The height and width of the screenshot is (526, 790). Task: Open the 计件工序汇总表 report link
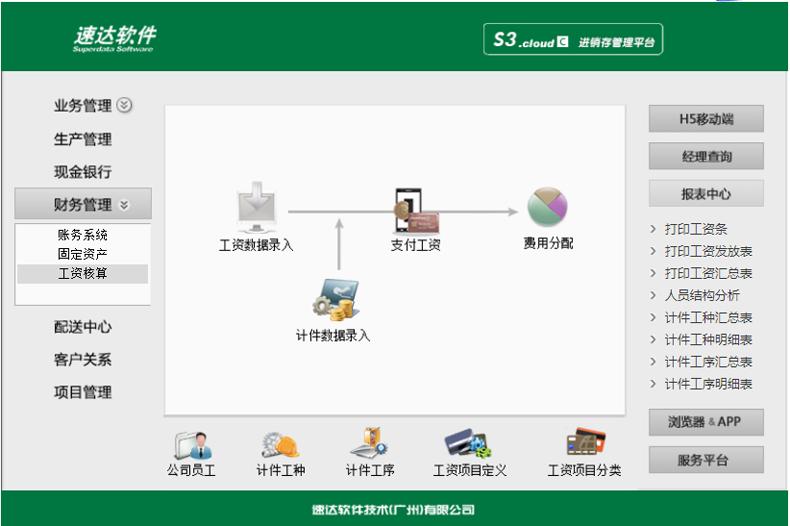click(x=708, y=362)
